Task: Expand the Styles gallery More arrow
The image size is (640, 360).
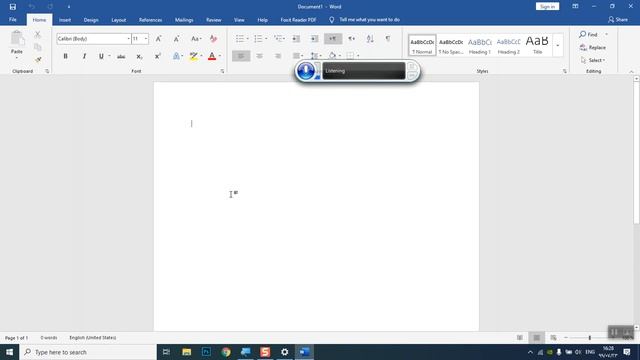Action: point(558,45)
